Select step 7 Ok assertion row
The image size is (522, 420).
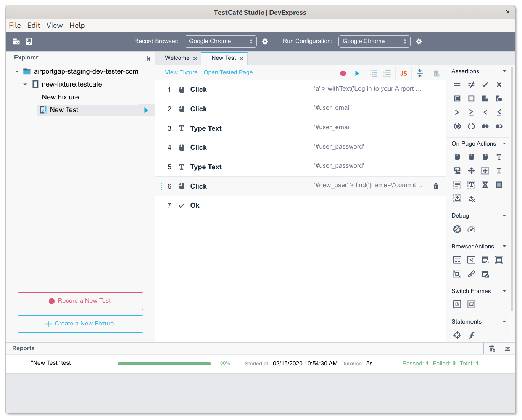300,205
